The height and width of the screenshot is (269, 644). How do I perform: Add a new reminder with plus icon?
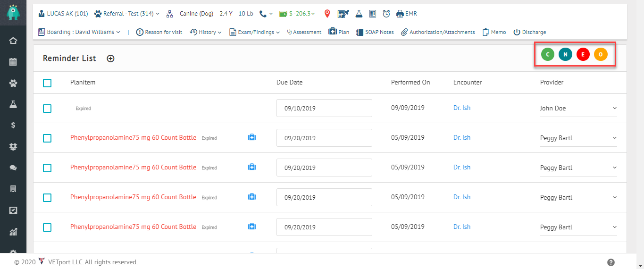(110, 59)
